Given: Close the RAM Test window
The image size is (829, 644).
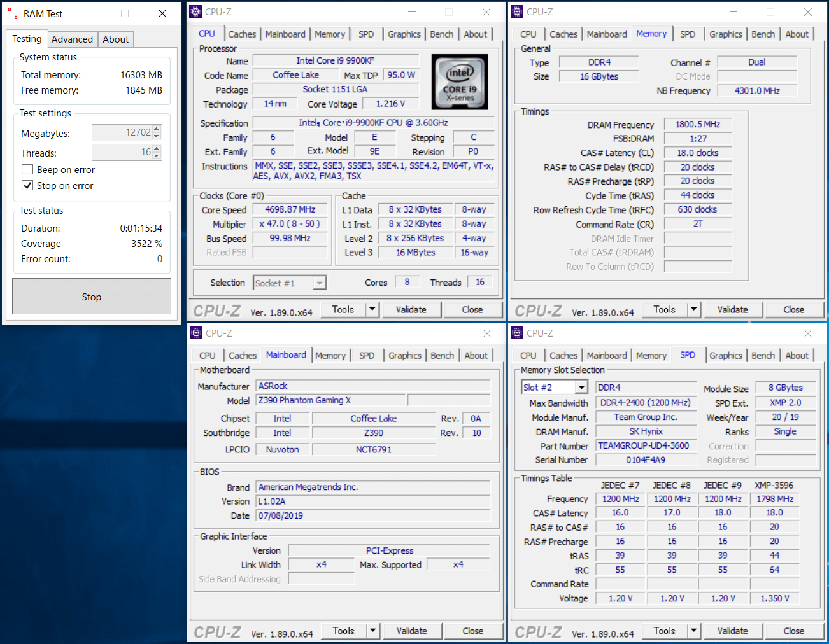Looking at the screenshot, I should coord(162,13).
